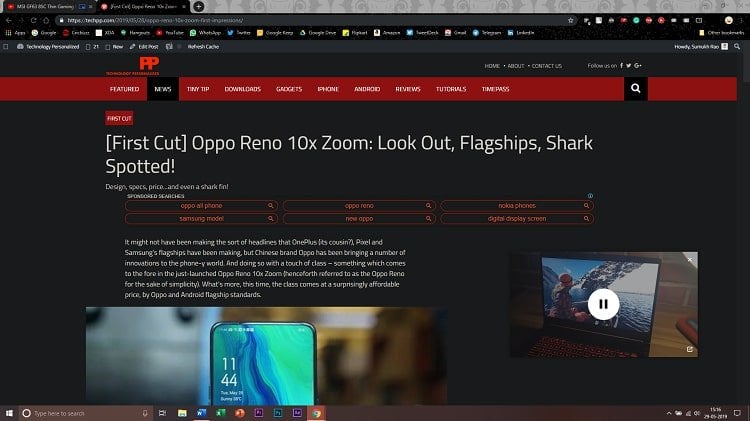Close the Oppo Reno 10x Zoom tab
The height and width of the screenshot is (421, 750).
tap(184, 7)
